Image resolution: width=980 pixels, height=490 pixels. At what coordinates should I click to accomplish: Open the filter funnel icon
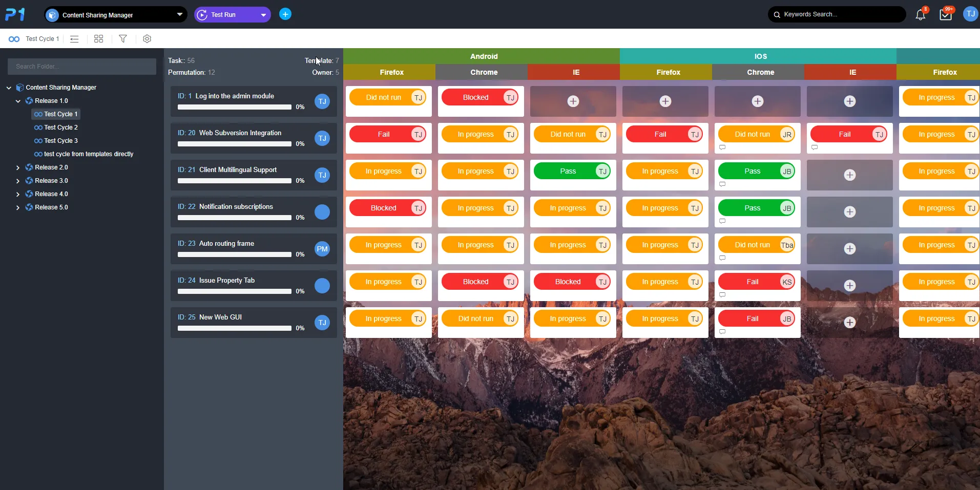tap(123, 39)
